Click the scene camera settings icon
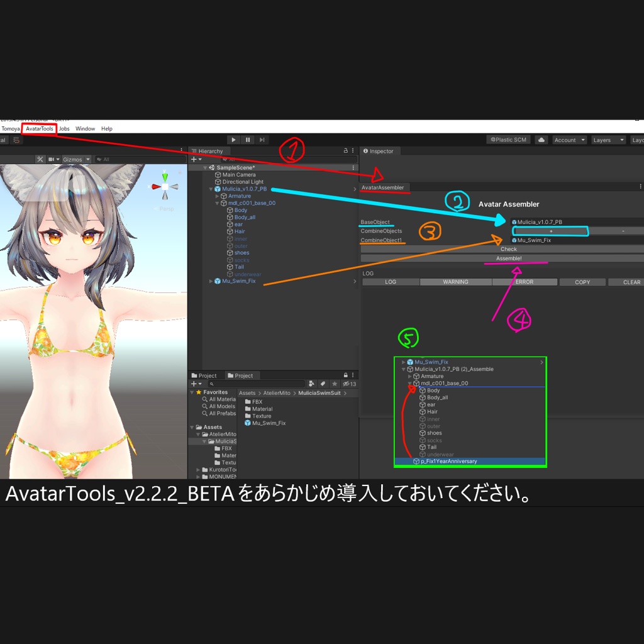This screenshot has width=644, height=644. 52,159
